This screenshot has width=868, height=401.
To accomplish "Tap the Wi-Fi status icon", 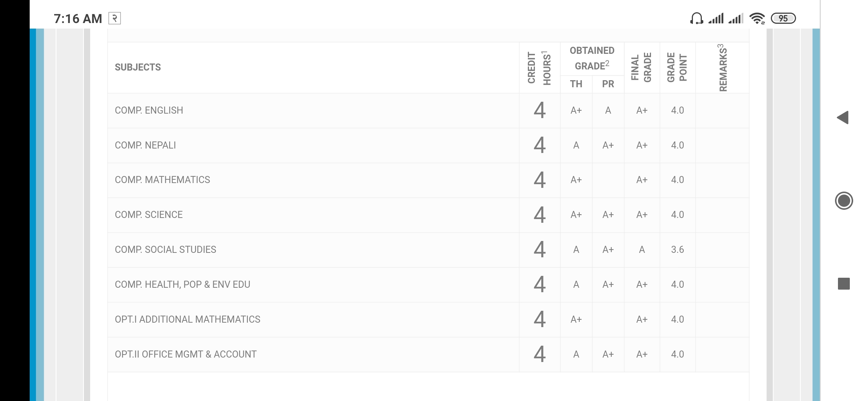I will point(757,18).
